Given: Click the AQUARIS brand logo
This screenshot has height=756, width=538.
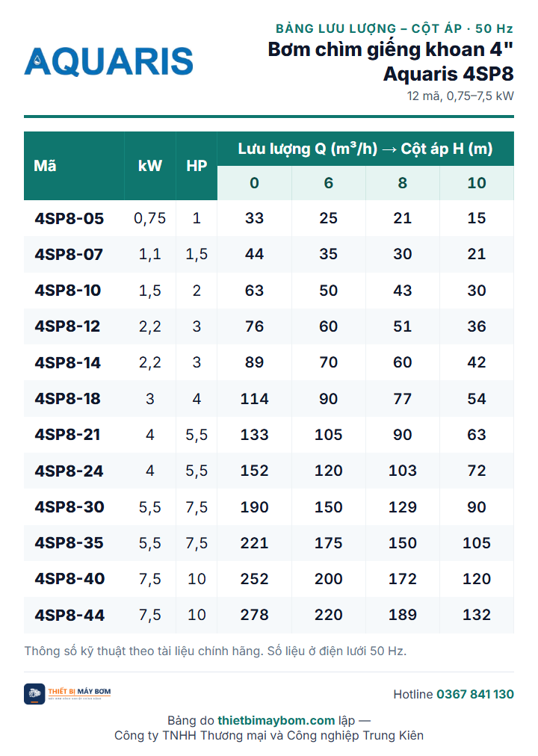Looking at the screenshot, I should (108, 61).
